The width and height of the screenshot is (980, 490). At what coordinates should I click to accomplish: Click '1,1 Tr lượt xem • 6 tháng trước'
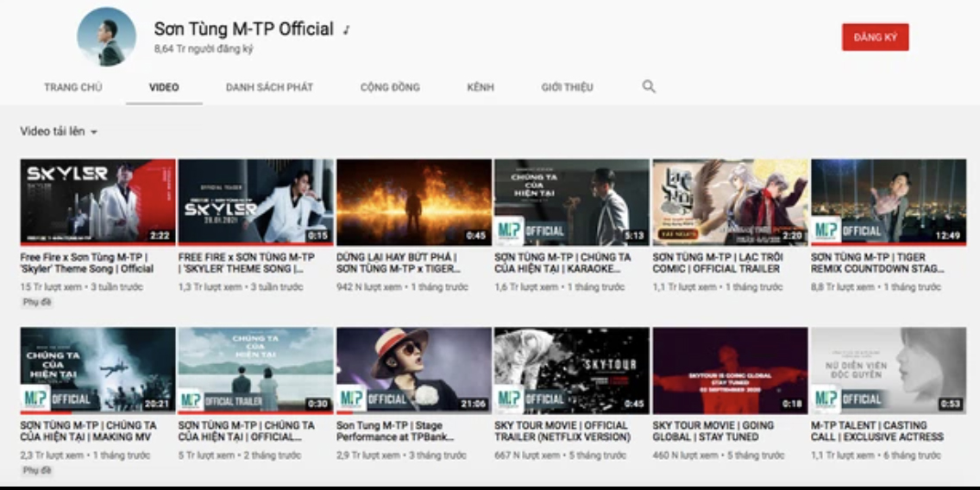pyautogui.click(x=876, y=455)
